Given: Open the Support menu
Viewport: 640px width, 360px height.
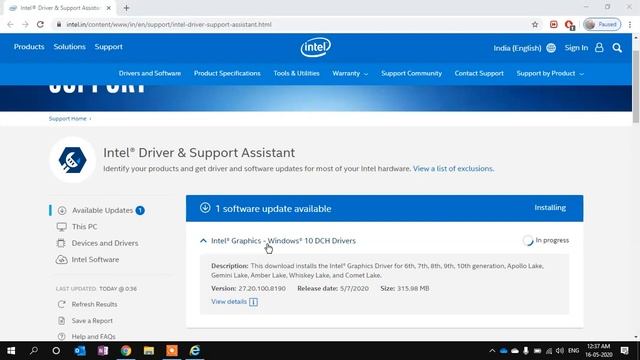Looking at the screenshot, I should tap(109, 47).
